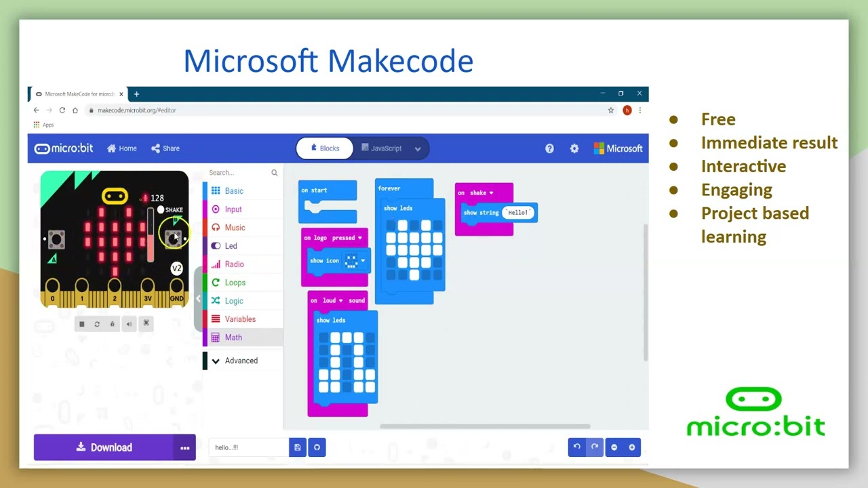Click the SHAKE gesture circle
The image size is (868, 488).
[x=161, y=210]
